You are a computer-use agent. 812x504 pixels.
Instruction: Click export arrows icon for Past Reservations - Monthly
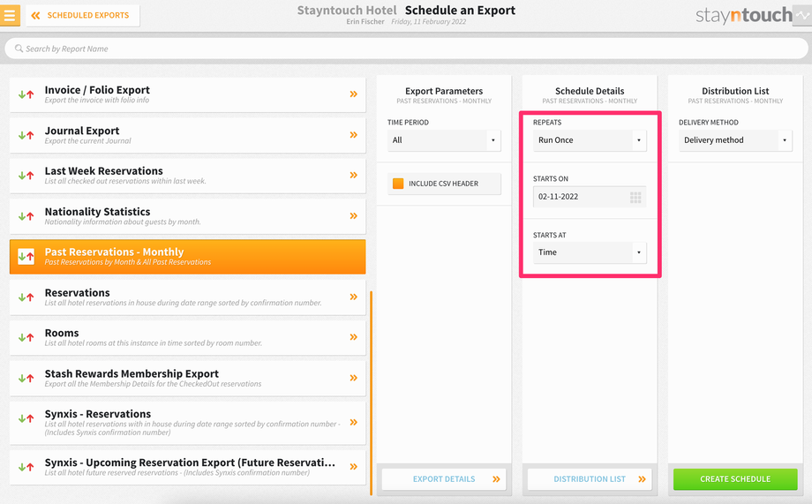pyautogui.click(x=26, y=256)
